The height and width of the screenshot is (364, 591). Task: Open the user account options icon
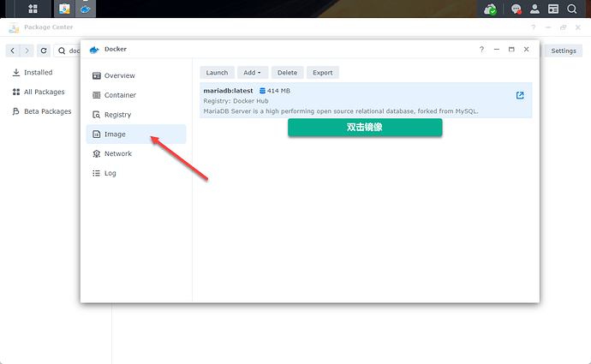(534, 9)
